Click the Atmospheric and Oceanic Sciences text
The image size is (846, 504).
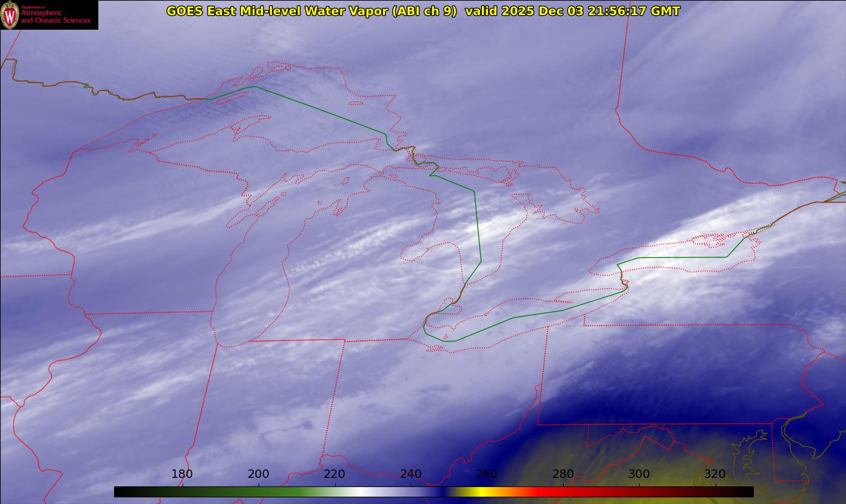point(55,17)
